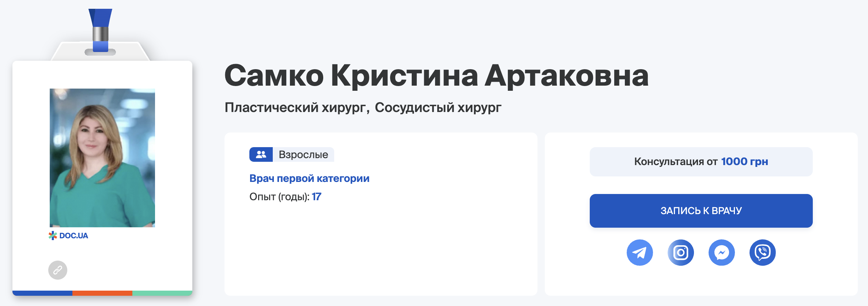Click the DOC.UA logo on badge
Screen dimensions: 868x306
click(68, 236)
